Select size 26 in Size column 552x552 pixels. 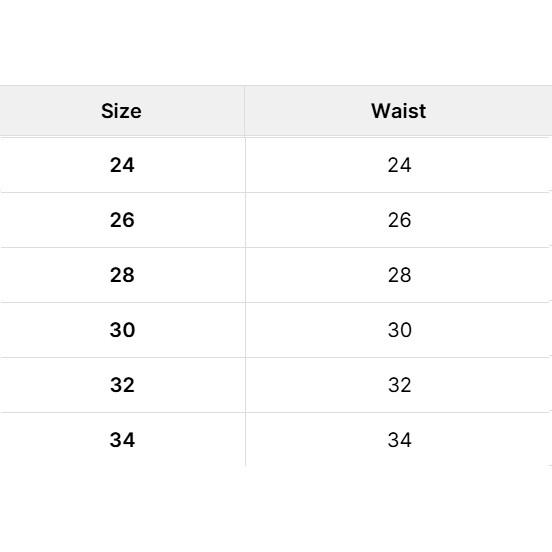pos(122,220)
